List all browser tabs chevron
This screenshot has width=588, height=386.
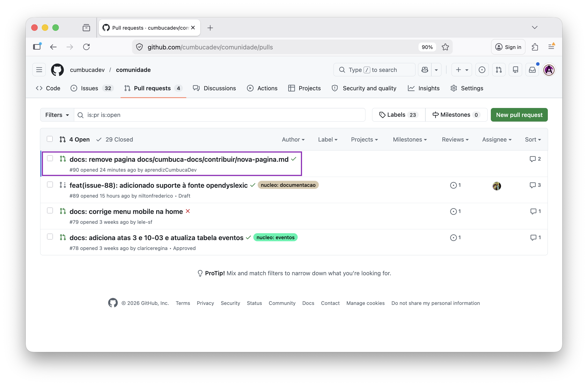pyautogui.click(x=534, y=27)
